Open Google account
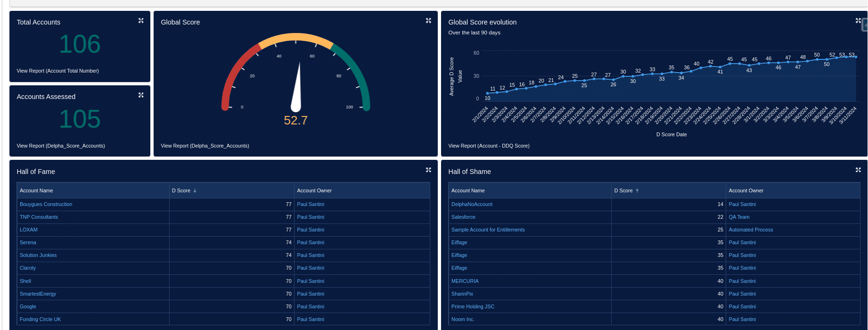This screenshot has height=330, width=868. coord(28,306)
